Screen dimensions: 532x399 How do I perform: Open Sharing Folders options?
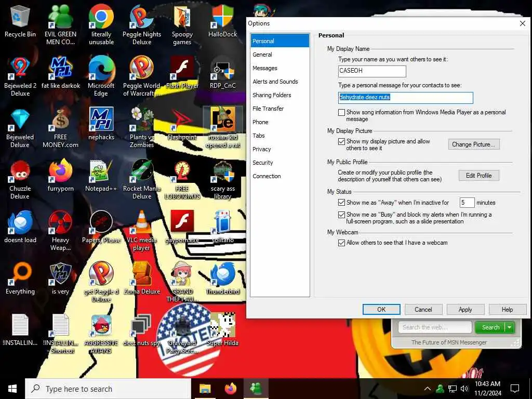click(280, 95)
